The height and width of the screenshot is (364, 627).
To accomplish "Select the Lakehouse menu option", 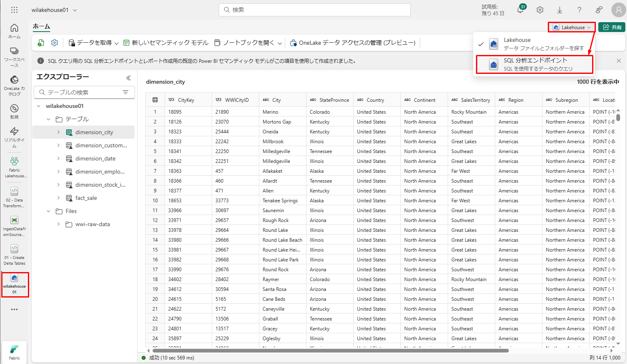I will (x=535, y=44).
